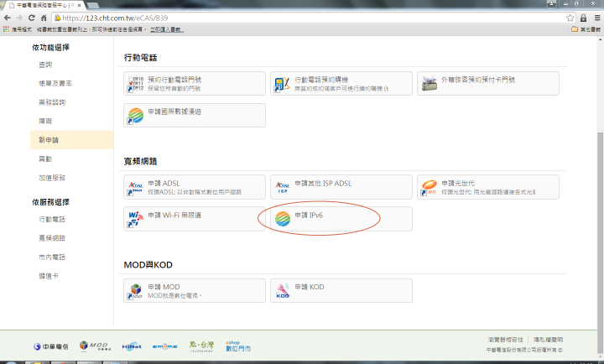This screenshot has height=364, width=604.
Task: Click the 行動電話 section heading in main content
Action: point(140,57)
